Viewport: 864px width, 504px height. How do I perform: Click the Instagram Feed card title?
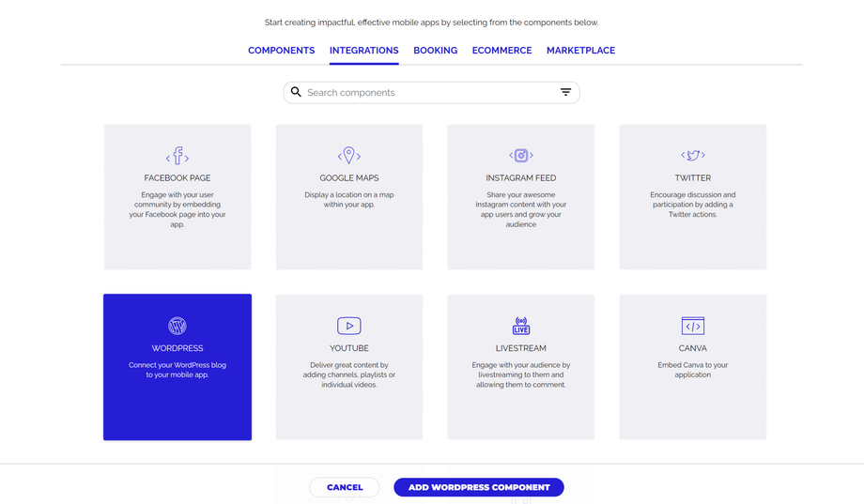520,178
